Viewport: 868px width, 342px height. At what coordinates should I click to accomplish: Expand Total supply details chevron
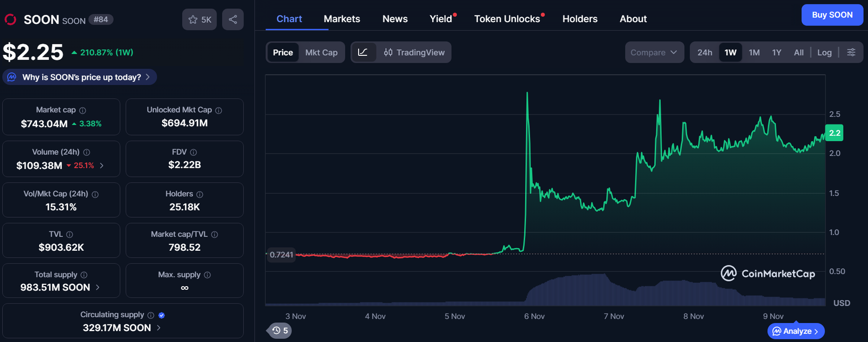coord(98,287)
